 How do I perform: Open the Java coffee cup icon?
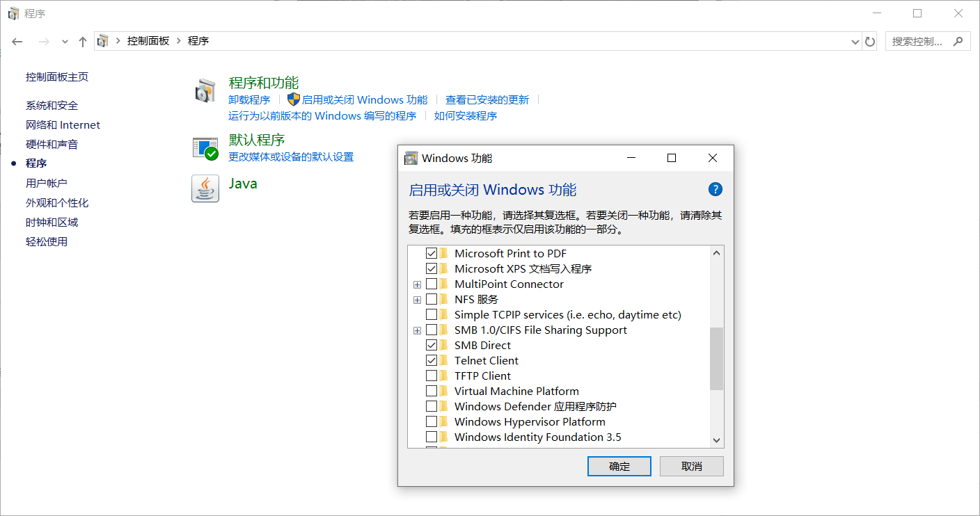(205, 188)
